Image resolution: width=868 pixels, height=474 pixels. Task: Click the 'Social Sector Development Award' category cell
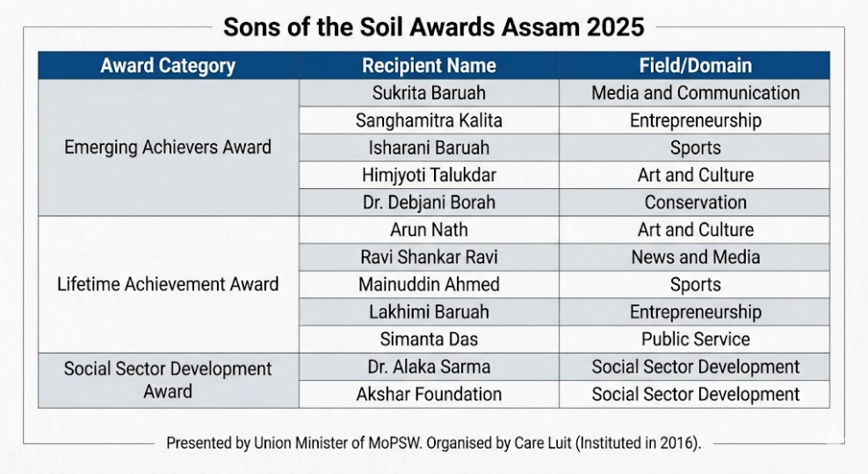click(168, 380)
